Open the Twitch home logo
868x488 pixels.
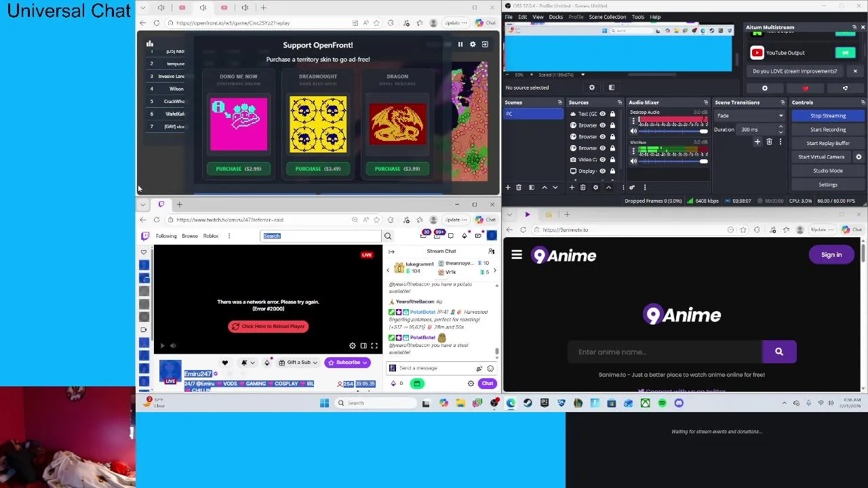coord(144,236)
